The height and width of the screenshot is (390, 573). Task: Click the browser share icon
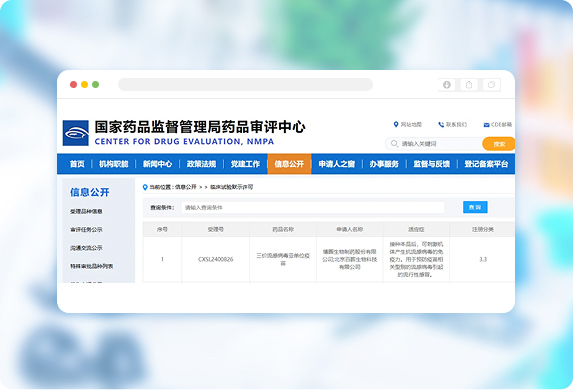tap(469, 85)
